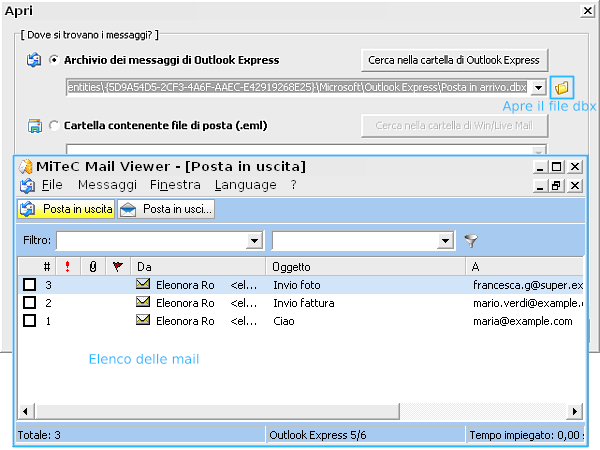Click the filter funnel icon

471,241
